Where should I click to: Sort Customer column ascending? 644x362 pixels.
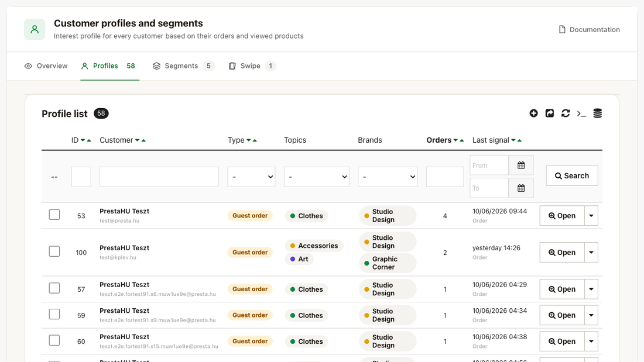(143, 140)
